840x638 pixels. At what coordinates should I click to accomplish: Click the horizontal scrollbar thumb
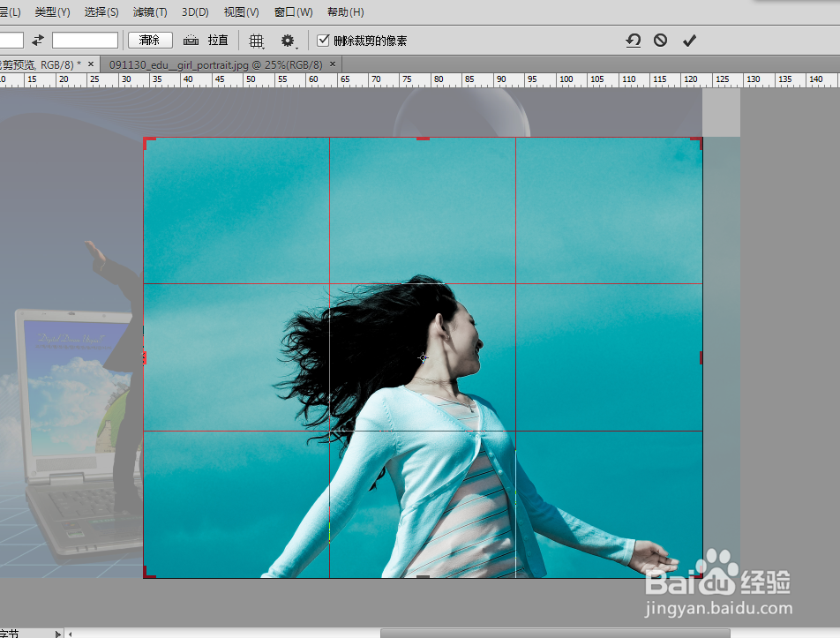pos(555,634)
